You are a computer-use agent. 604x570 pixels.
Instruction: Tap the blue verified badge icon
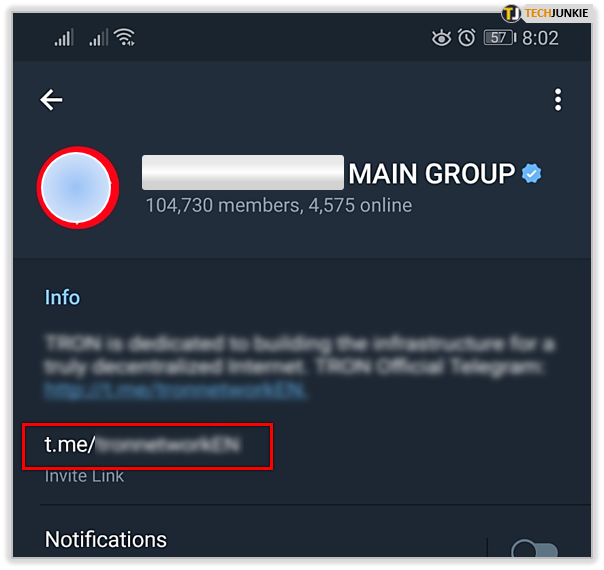point(532,173)
